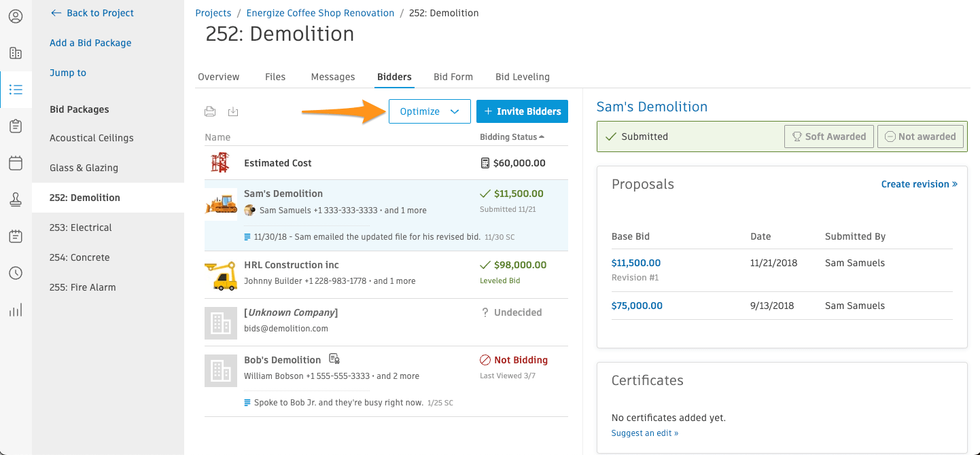Click Sam Samuels contact avatar

[x=250, y=211]
